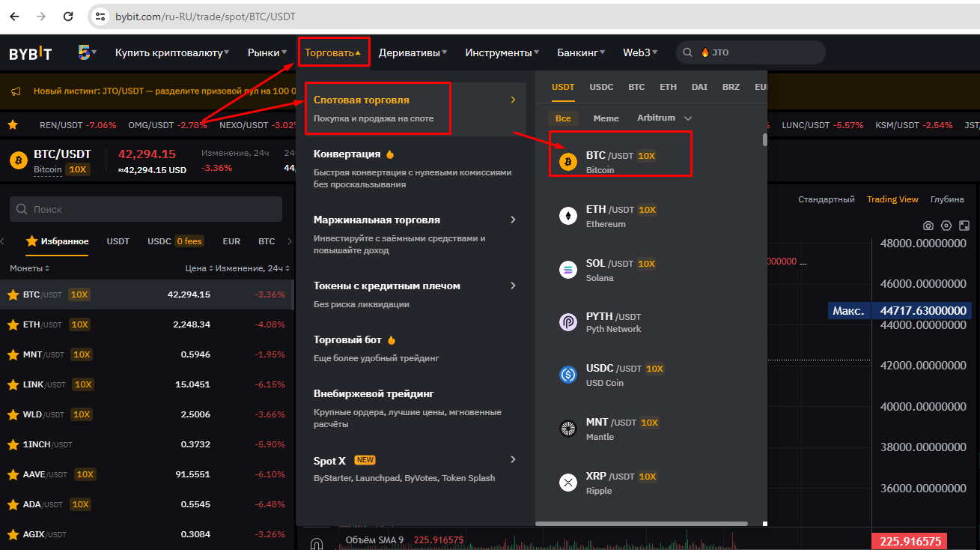Select the Все category filter
This screenshot has height=550, width=980.
[x=563, y=118]
